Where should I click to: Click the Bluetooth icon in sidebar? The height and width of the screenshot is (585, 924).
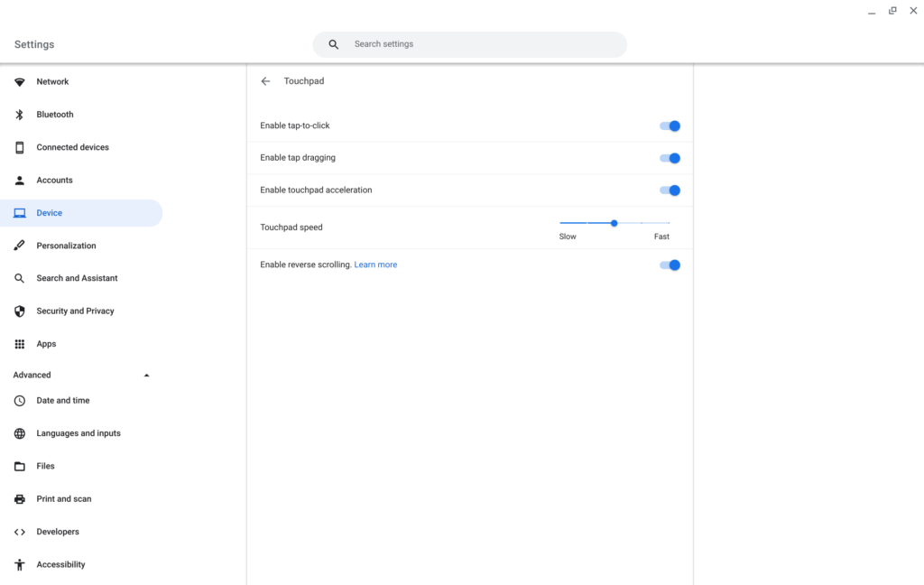pyautogui.click(x=20, y=115)
